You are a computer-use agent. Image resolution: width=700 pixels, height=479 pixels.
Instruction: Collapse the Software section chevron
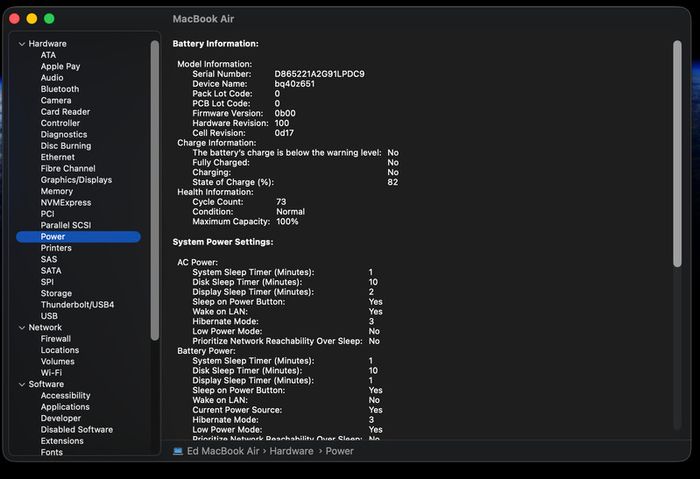[21, 384]
